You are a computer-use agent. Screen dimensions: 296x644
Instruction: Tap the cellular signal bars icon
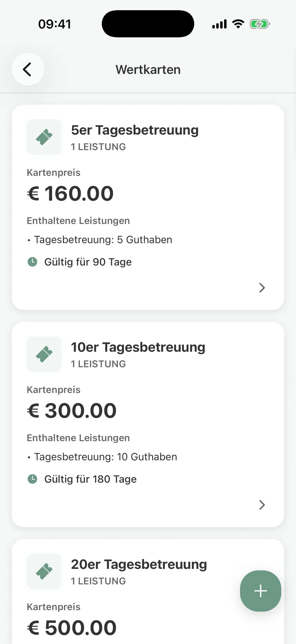[219, 24]
